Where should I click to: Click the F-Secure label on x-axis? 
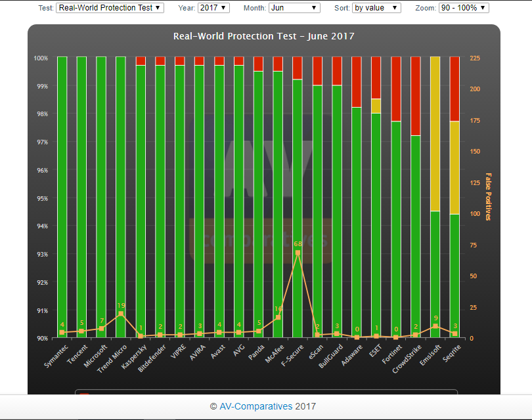293,355
